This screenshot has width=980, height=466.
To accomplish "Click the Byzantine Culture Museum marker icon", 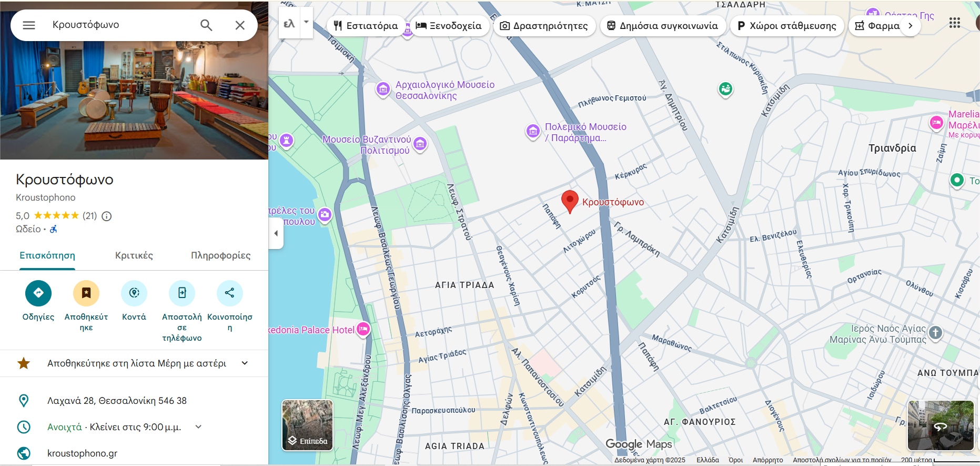I will click(420, 143).
